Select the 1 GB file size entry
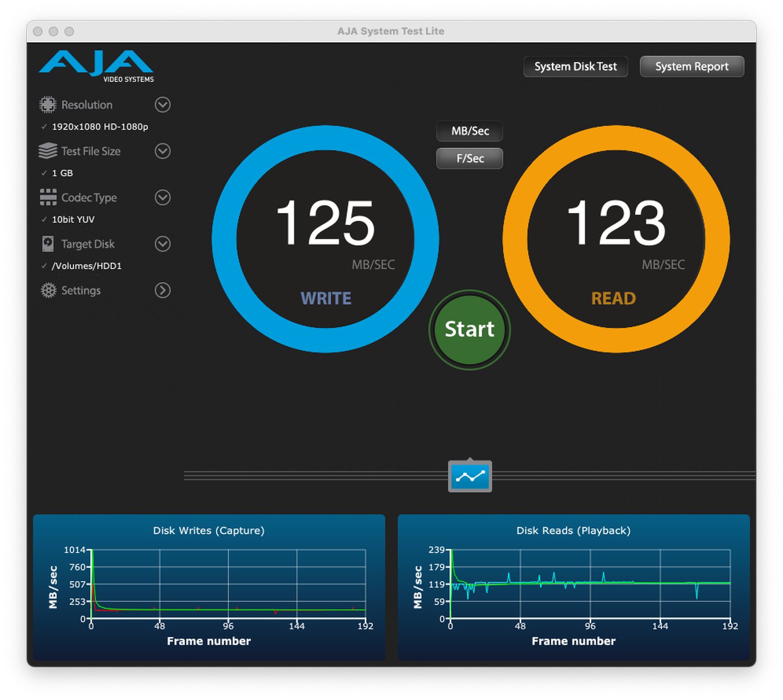The height and width of the screenshot is (700, 783). [x=62, y=173]
